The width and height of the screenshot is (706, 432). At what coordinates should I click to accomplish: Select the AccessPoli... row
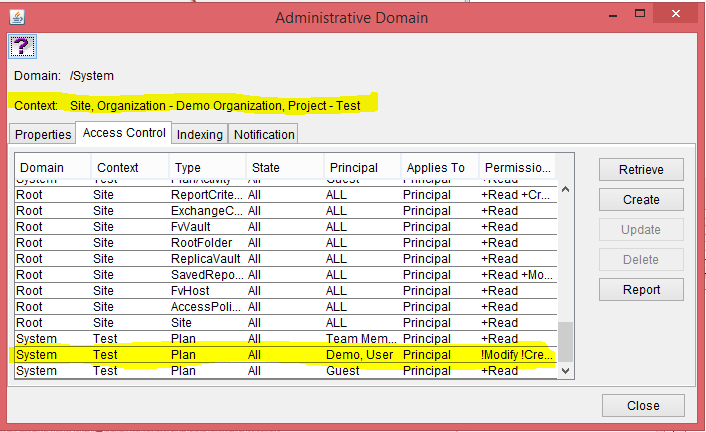click(286, 307)
